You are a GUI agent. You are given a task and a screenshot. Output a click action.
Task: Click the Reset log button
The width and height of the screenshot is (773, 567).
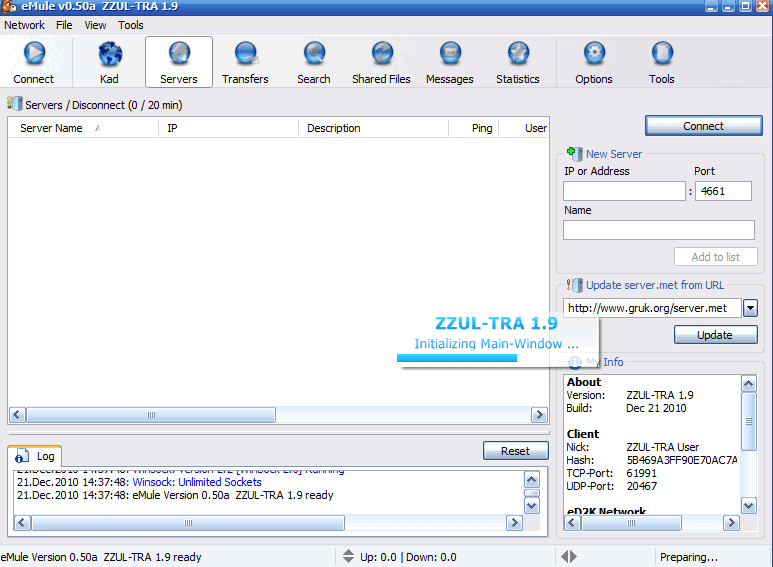coord(516,451)
